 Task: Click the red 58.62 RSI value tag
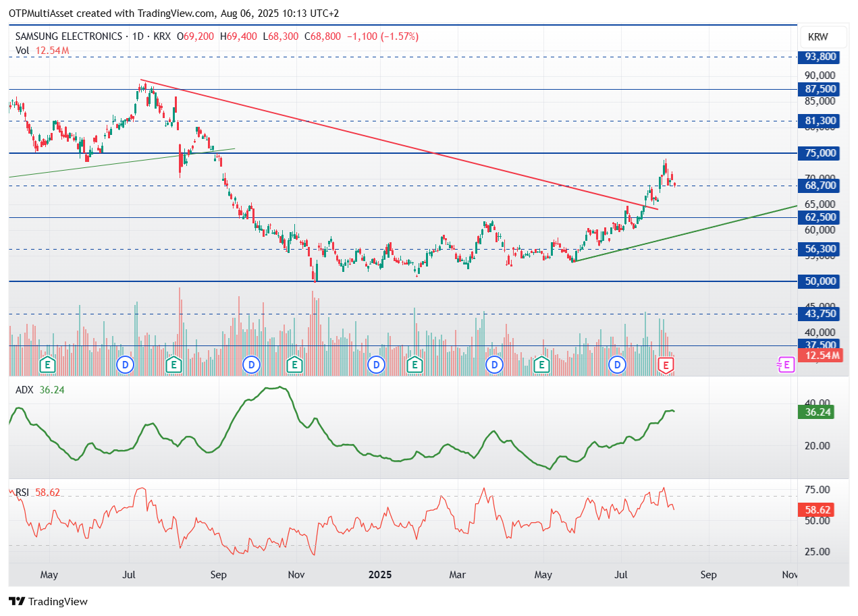pos(817,510)
